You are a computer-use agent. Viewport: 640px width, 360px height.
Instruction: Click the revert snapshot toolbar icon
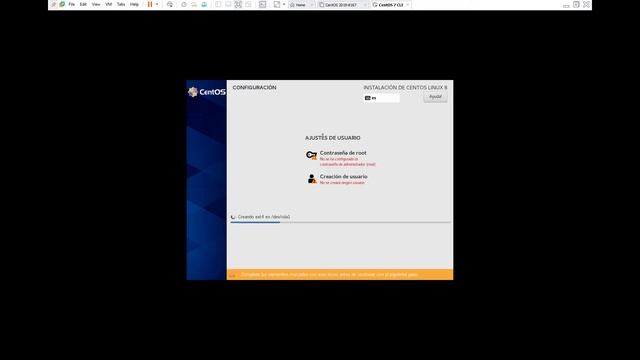pos(194,4)
